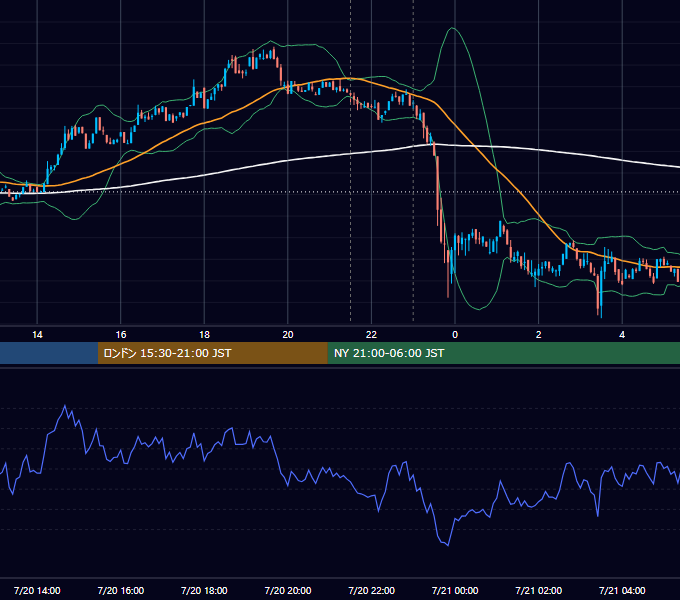This screenshot has height=600, width=680.
Task: Click the 7/20 22:00 indicator axis label
Action: (x=372, y=590)
